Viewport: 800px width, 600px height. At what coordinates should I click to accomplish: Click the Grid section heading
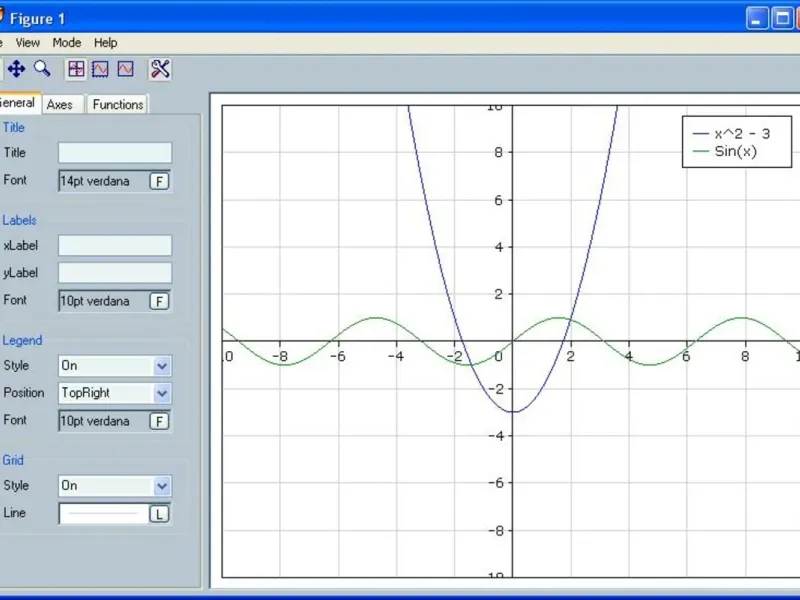tap(13, 460)
